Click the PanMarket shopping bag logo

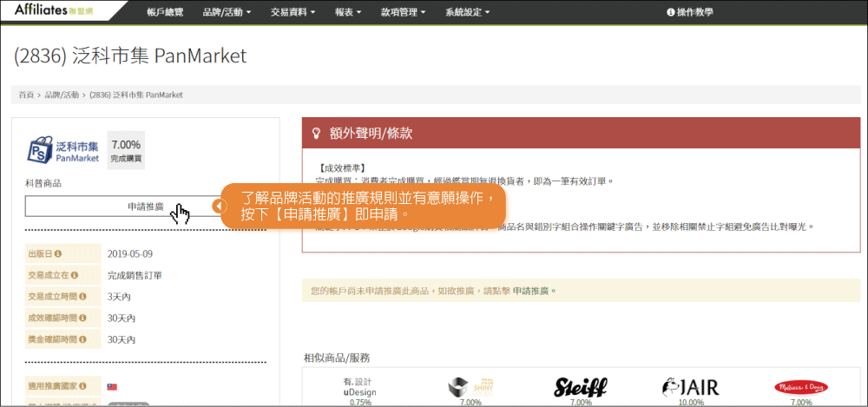(41, 149)
